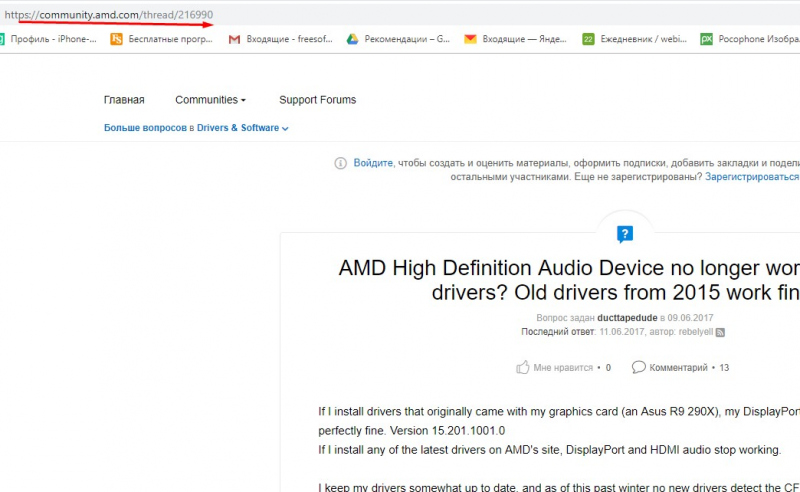Viewport: 800px width, 492px height.
Task: Open the Google Drive bookmark icon
Action: tap(353, 39)
